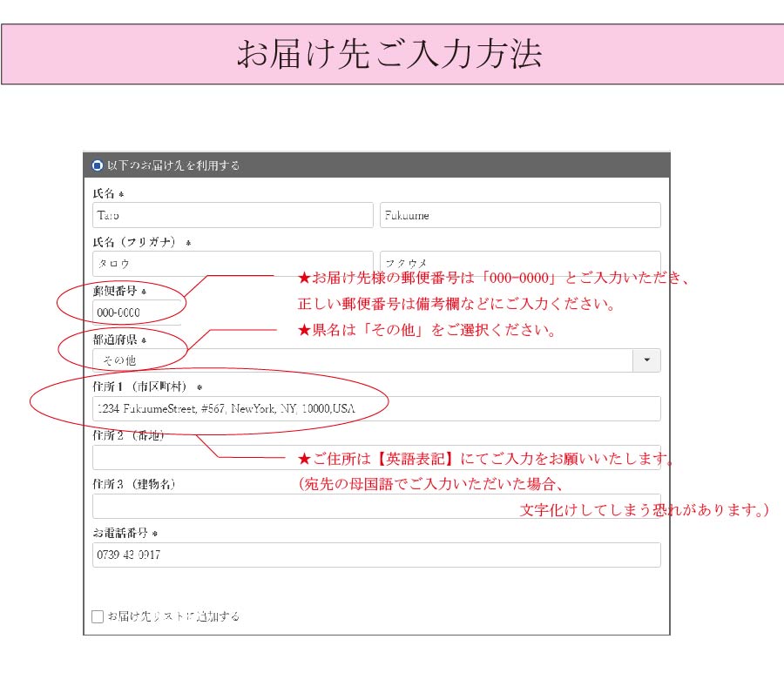Image resolution: width=784 pixels, height=686 pixels.
Task: Click the お届け先ご入力方法 title banner
Action: click(x=391, y=54)
